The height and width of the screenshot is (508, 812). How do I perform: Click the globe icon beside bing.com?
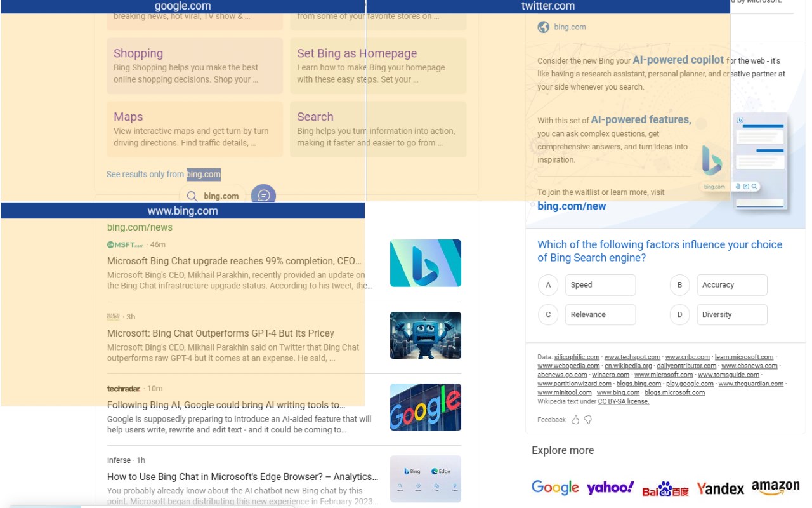pyautogui.click(x=543, y=27)
